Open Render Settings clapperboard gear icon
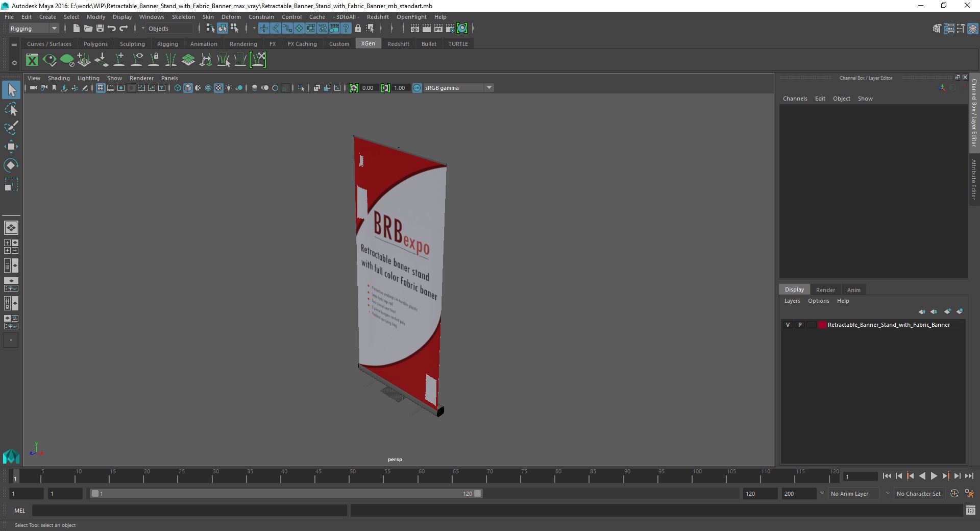 click(x=450, y=29)
